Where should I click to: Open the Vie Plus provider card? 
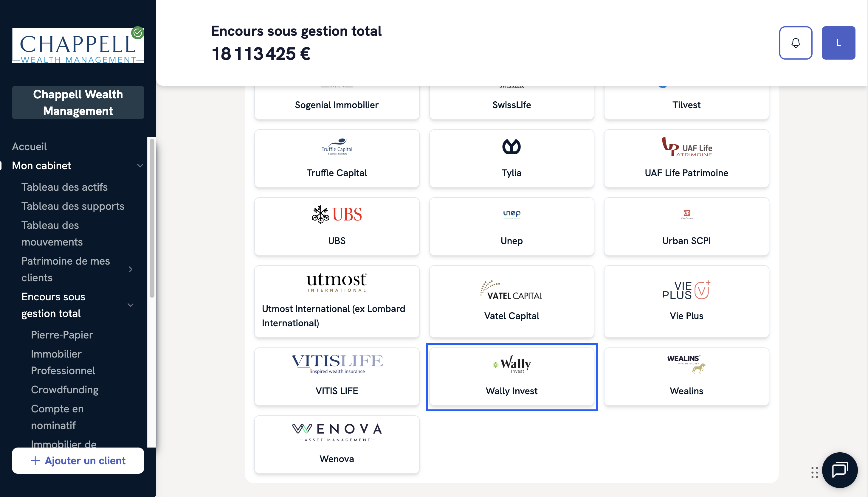pyautogui.click(x=686, y=302)
